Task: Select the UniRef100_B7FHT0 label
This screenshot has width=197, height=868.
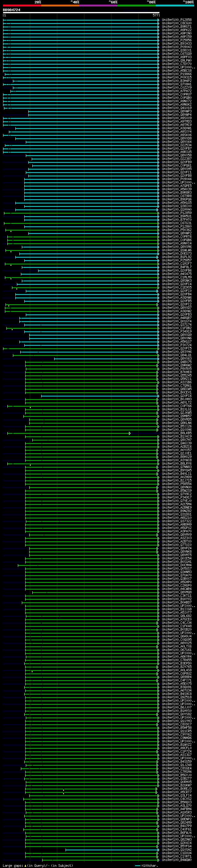Action: [x=177, y=220]
